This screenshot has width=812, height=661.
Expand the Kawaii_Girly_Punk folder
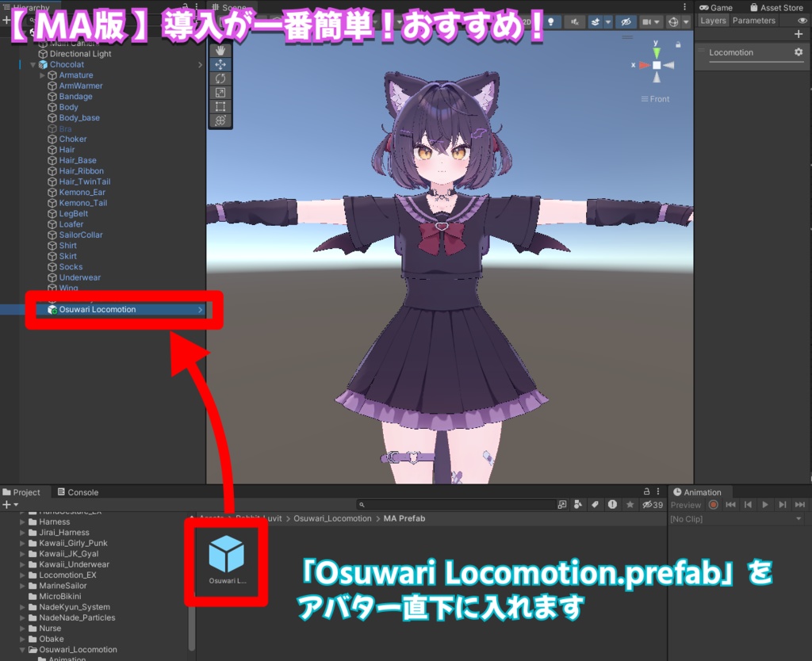[x=22, y=544]
